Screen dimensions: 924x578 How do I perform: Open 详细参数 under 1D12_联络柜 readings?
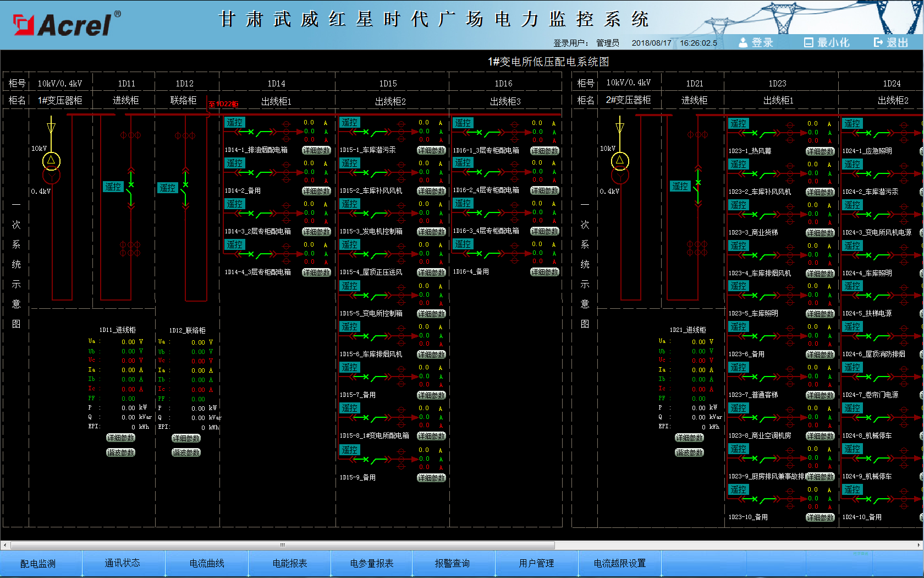click(x=186, y=438)
